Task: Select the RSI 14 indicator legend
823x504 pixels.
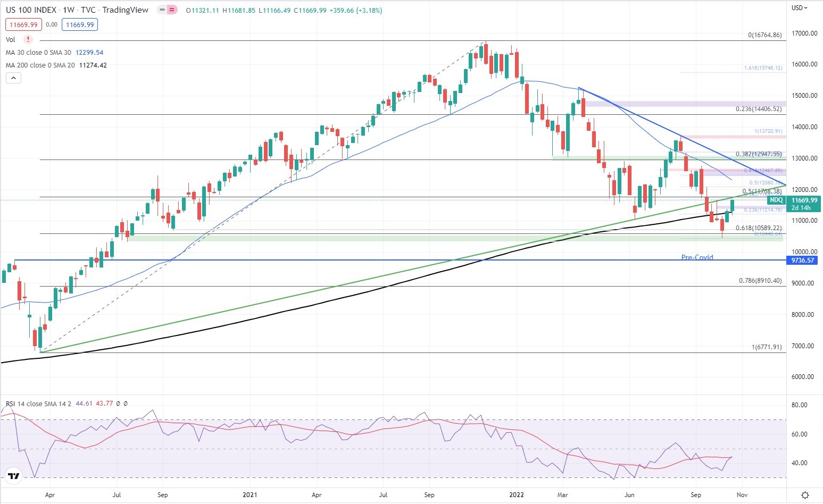Action: [x=66, y=404]
